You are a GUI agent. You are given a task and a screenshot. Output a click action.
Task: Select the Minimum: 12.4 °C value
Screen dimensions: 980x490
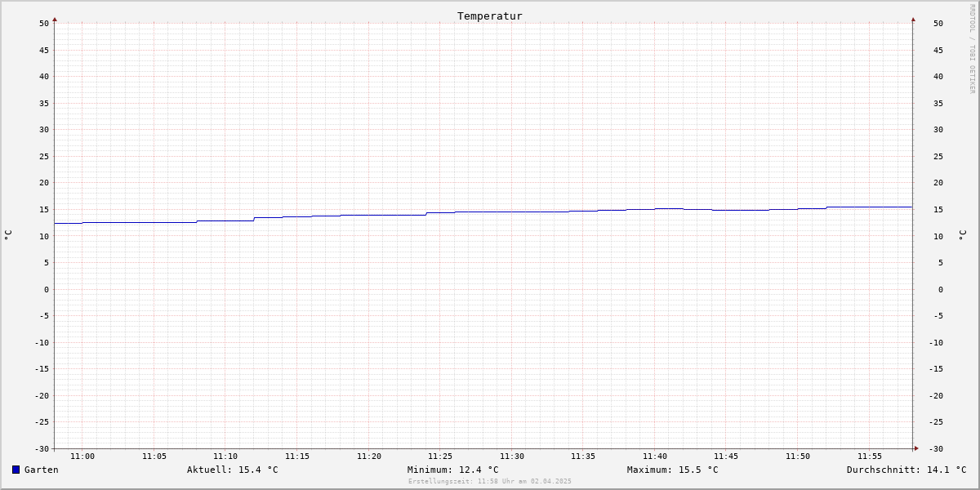453,470
